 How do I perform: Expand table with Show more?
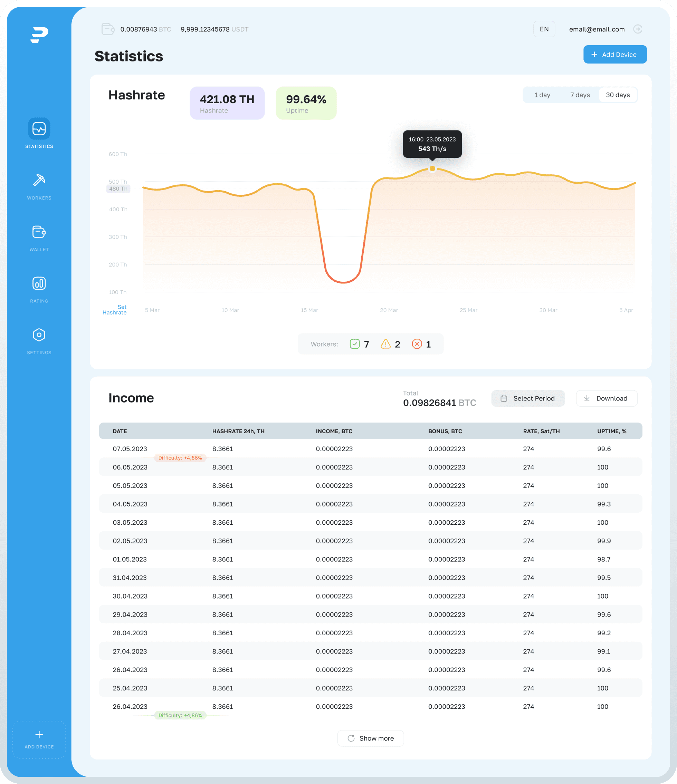pos(370,738)
